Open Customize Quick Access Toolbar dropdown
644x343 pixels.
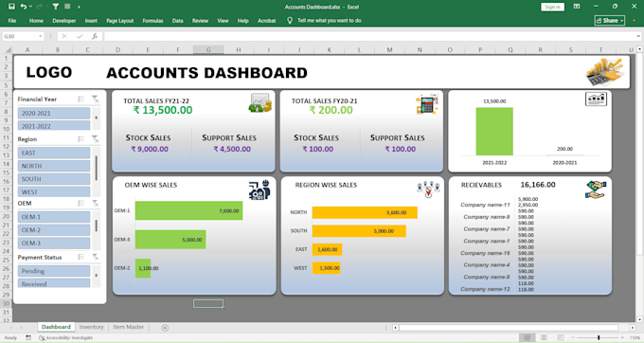[x=79, y=7]
